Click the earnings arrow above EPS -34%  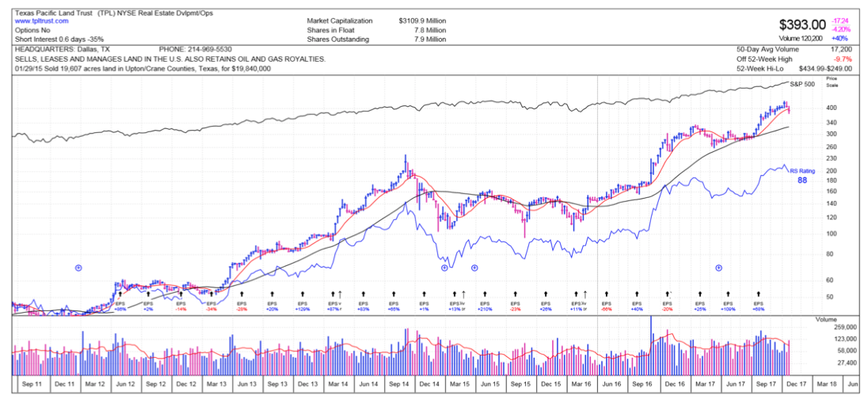coord(211,295)
